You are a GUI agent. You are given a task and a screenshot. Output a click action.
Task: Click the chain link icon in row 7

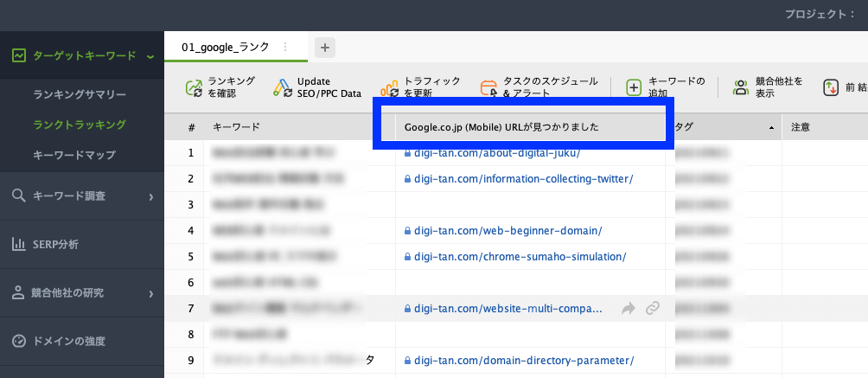(x=653, y=308)
